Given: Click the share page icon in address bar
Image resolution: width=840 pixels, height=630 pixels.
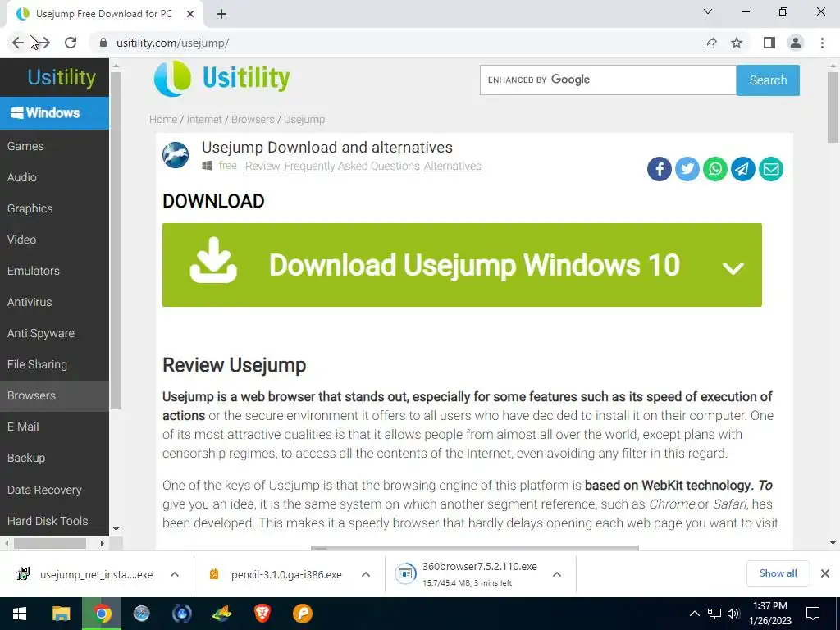Looking at the screenshot, I should pyautogui.click(x=710, y=43).
